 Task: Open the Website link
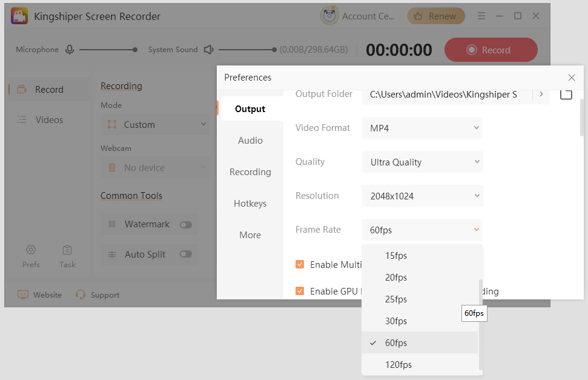(x=40, y=295)
